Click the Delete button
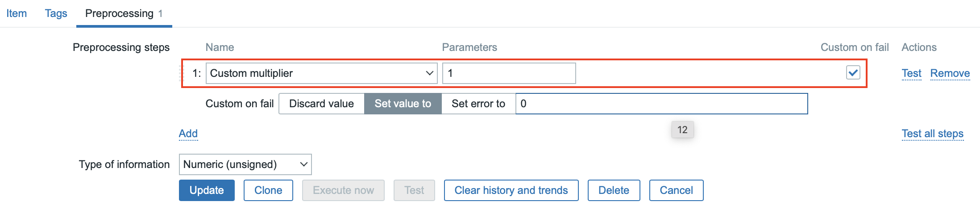 614,190
